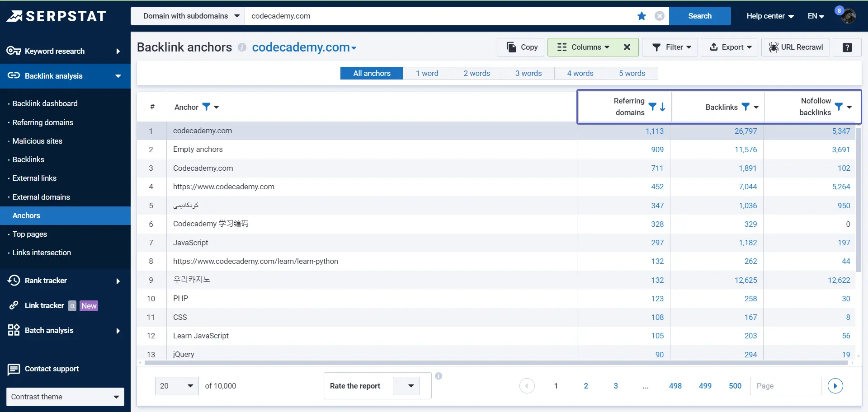The height and width of the screenshot is (412, 868).
Task: Open Referring domains in sidebar
Action: click(42, 122)
